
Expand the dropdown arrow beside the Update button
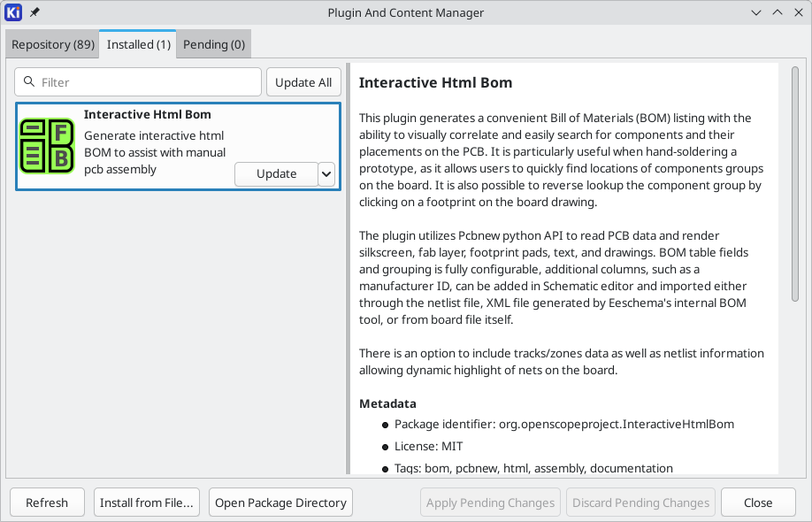(x=326, y=174)
